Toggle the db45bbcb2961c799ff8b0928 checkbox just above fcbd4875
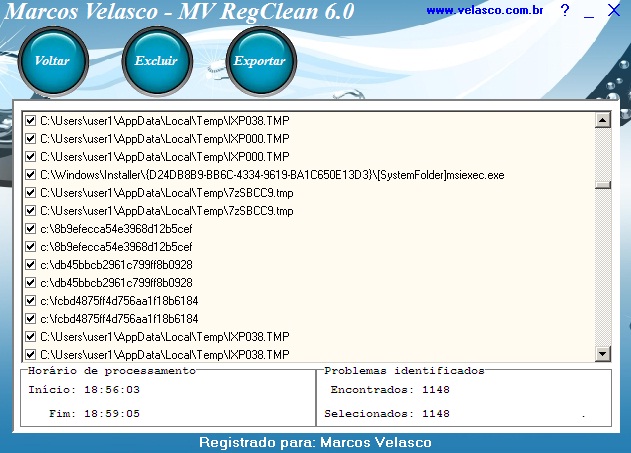The width and height of the screenshot is (631, 453). click(x=30, y=282)
